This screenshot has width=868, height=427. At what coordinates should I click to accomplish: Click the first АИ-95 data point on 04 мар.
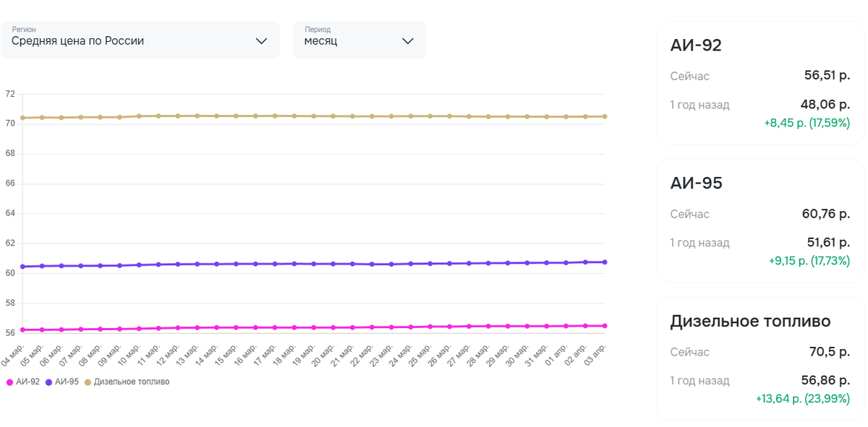(x=22, y=267)
